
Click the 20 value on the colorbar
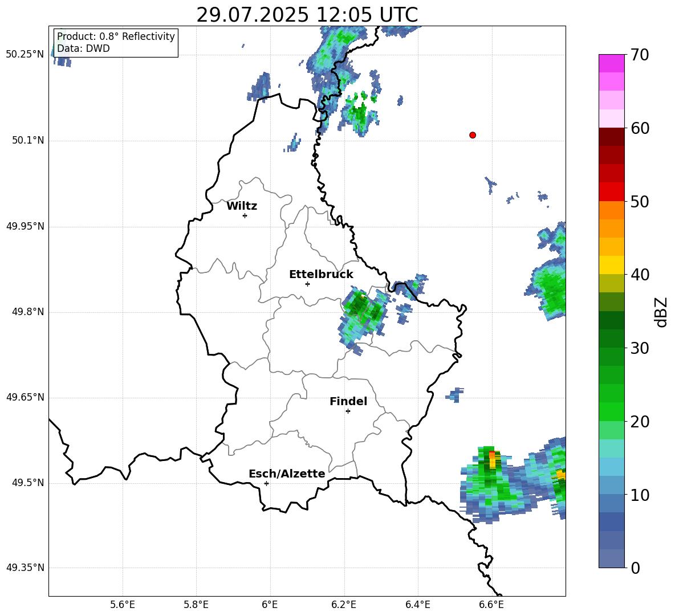click(x=639, y=421)
